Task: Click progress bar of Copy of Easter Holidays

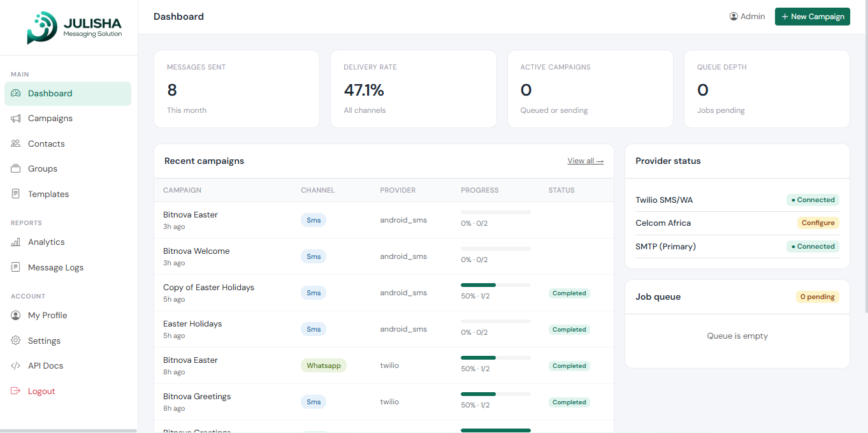Action: [x=496, y=285]
